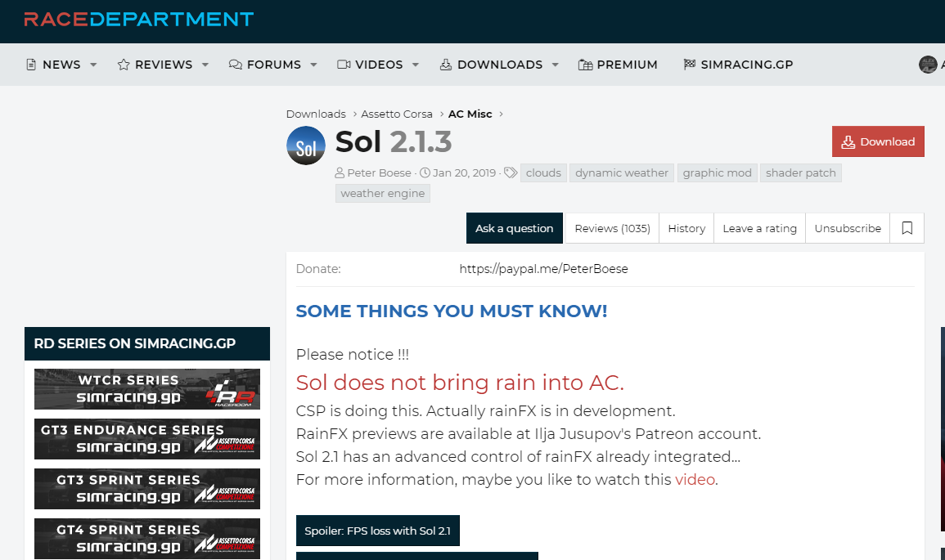Open the Downloads menu item

click(x=491, y=65)
